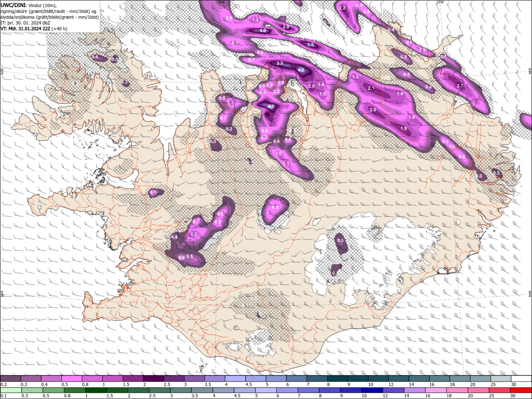Viewport: 532px width, 399px height.
Task: Click the 0.2 label under the upper legend
Action: 3,384
